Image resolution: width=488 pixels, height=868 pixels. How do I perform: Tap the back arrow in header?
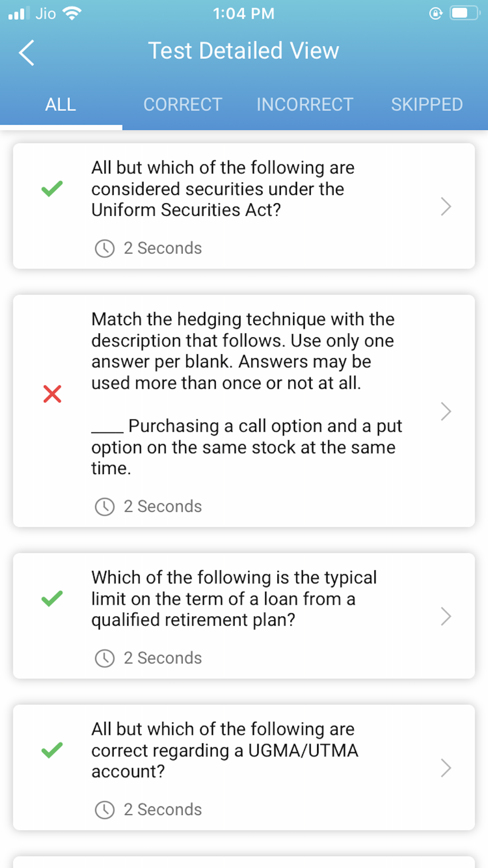click(27, 52)
